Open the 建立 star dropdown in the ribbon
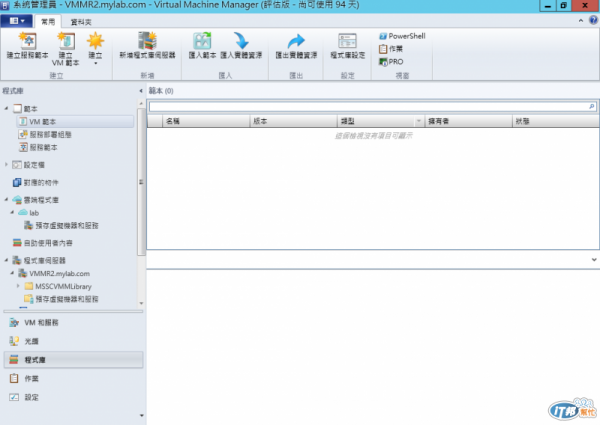This screenshot has height=425, width=600. (x=95, y=49)
